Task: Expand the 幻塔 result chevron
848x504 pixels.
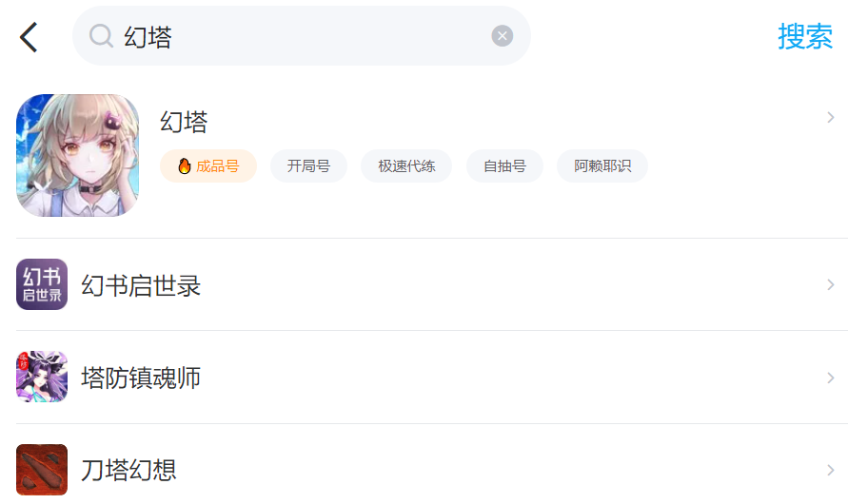Action: point(831,118)
